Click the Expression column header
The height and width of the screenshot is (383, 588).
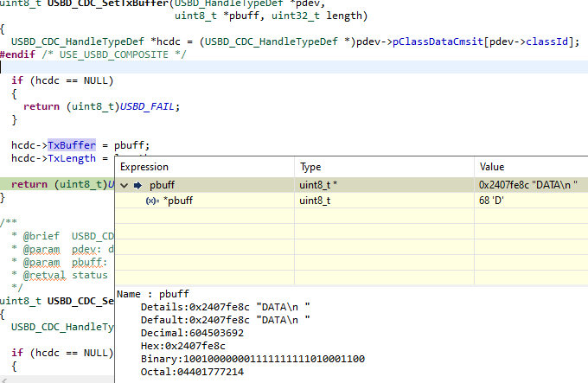pyautogui.click(x=144, y=167)
